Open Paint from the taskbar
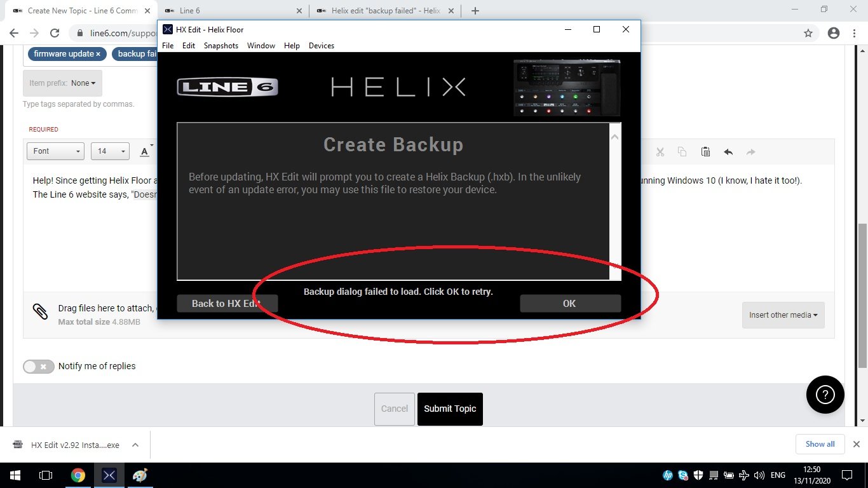Image resolution: width=868 pixels, height=488 pixels. click(x=140, y=475)
